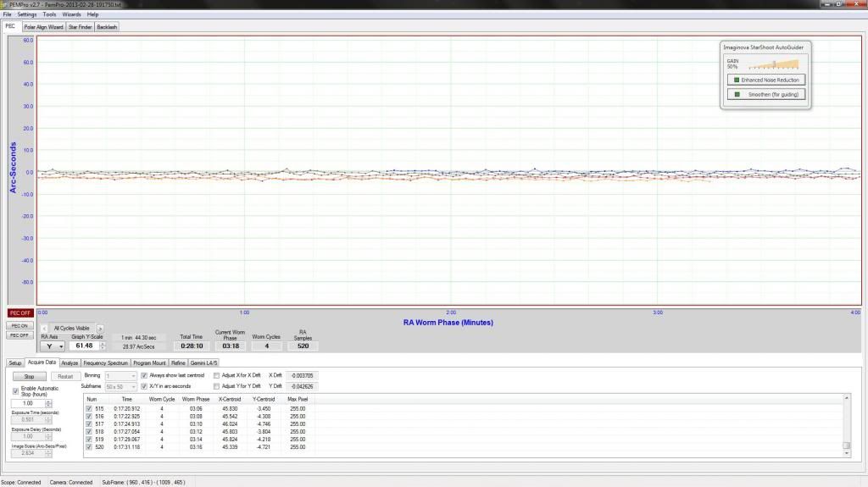The image size is (868, 487).
Task: Click the Y Drift value field
Action: [302, 387]
